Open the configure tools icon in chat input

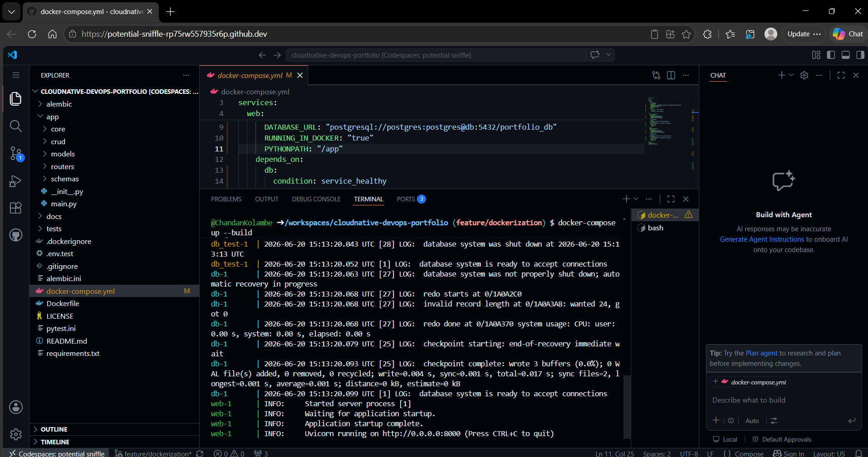(774, 421)
